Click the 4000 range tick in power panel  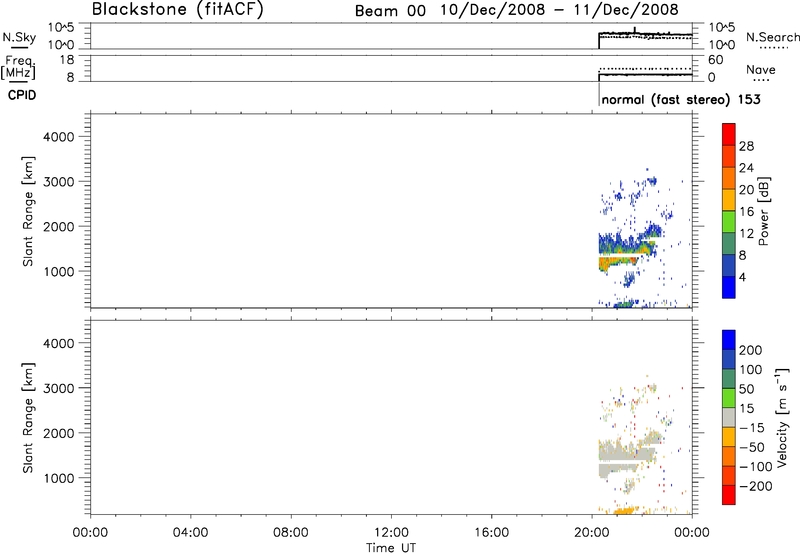click(59, 137)
